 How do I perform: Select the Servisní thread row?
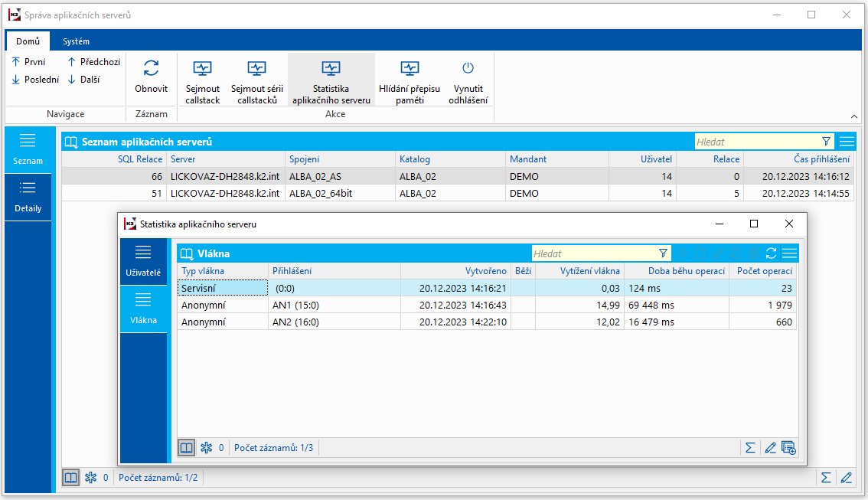coord(487,288)
